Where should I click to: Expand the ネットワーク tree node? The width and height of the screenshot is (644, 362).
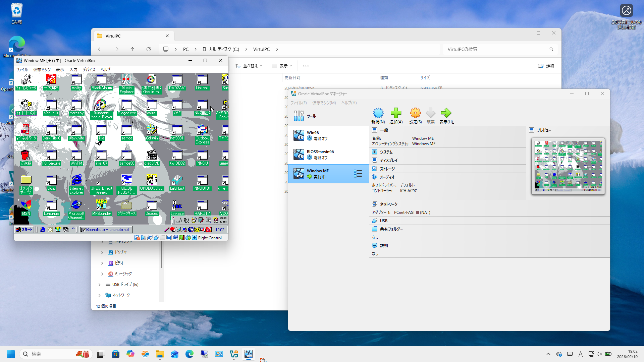[100, 295]
